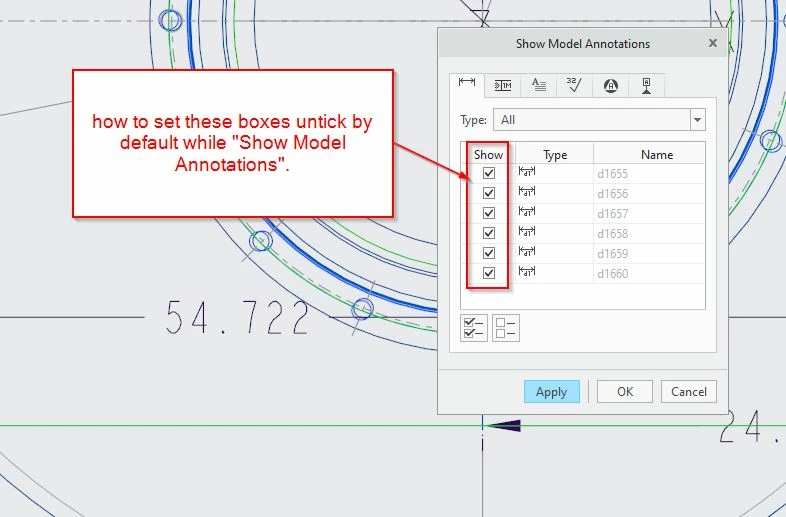Expand the Type dropdown showing All
Viewport: 786px width, 517px height.
click(x=600, y=120)
